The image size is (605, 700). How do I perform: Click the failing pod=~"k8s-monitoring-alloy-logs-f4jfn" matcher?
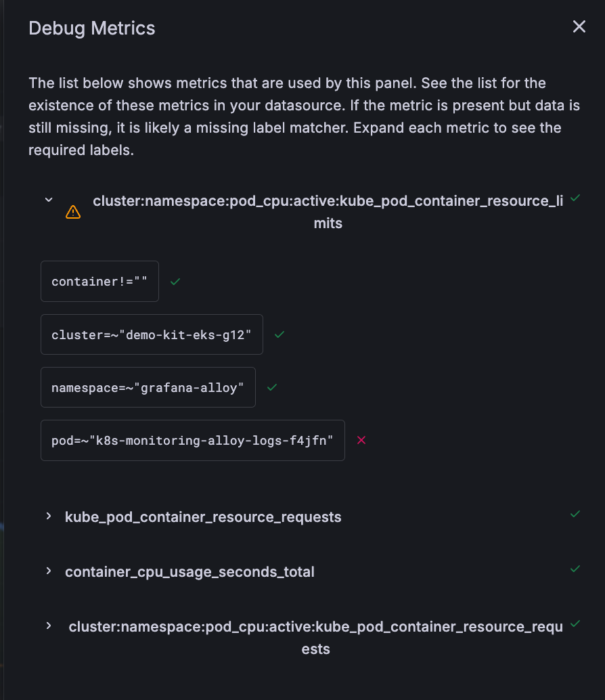[x=192, y=440]
